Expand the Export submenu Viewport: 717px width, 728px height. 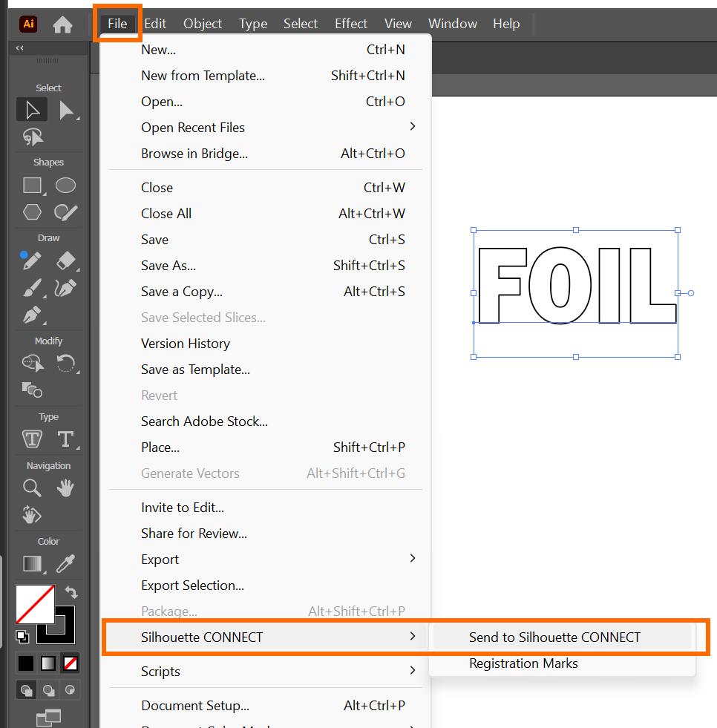point(413,559)
